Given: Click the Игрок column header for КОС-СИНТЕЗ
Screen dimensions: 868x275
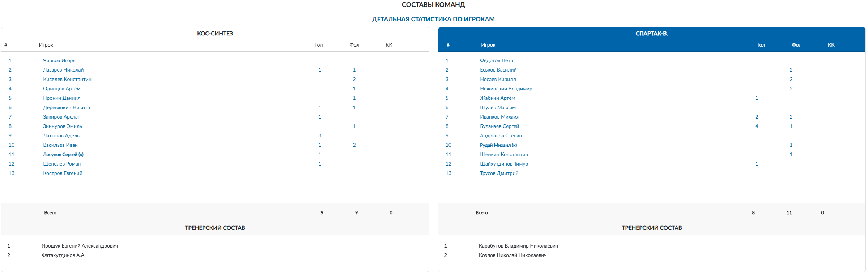Looking at the screenshot, I should tap(46, 45).
